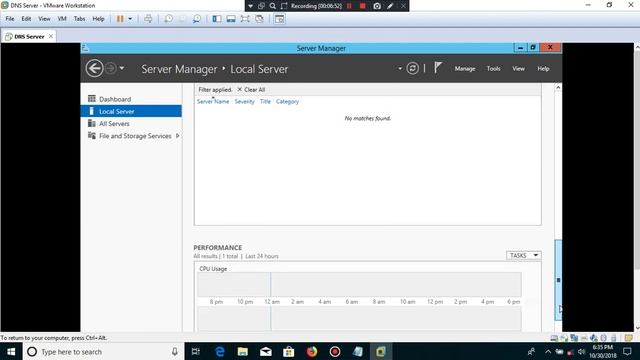This screenshot has width=640, height=360.
Task: Open Microsoft Edge from taskbar
Action: [220, 351]
